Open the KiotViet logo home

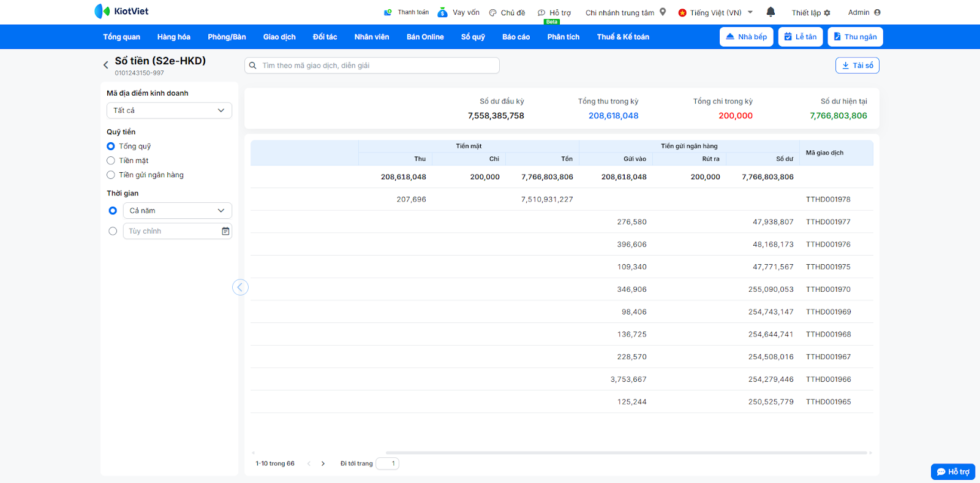(x=122, y=11)
